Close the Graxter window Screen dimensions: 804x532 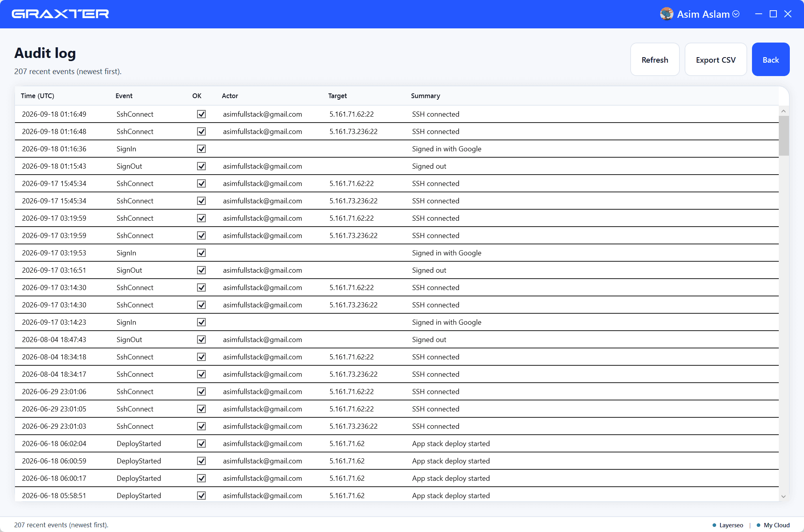pos(788,14)
